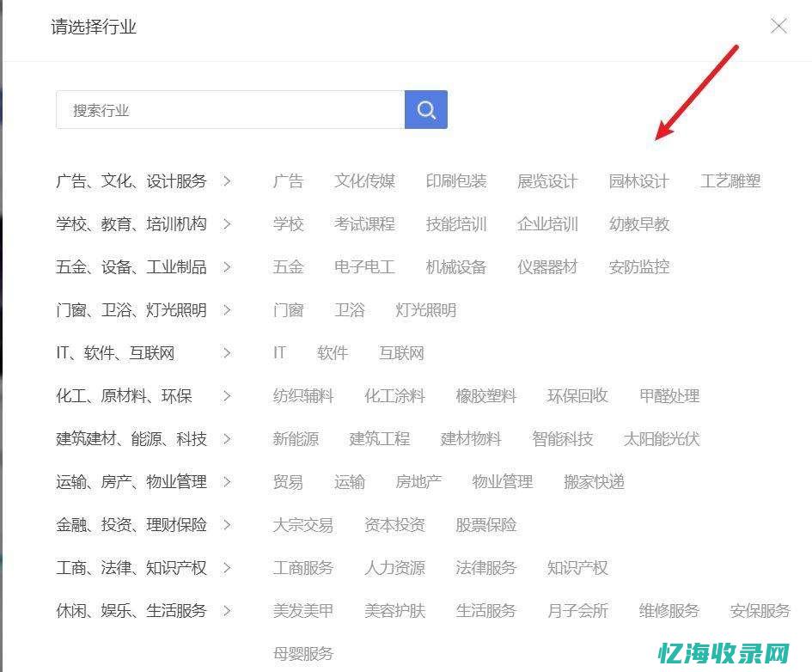Image resolution: width=812 pixels, height=672 pixels.
Task: Select the 太阳能光伏 industry
Action: [x=662, y=439]
